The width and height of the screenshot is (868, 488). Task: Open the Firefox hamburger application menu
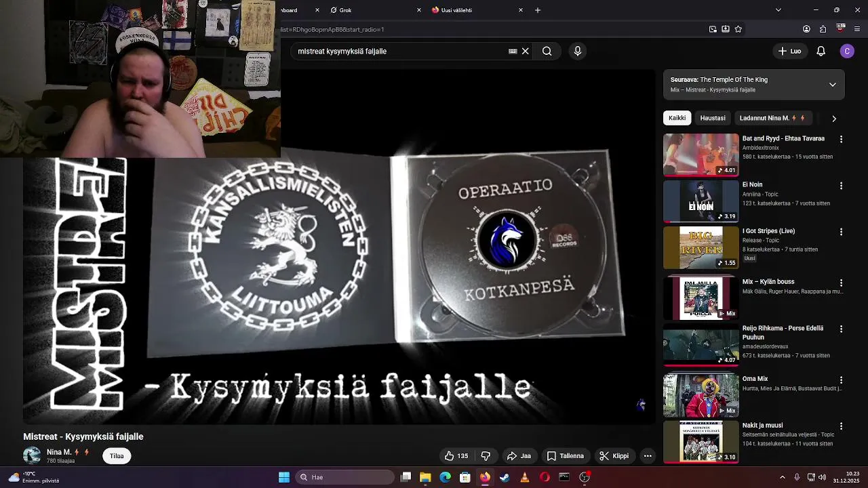point(857,29)
